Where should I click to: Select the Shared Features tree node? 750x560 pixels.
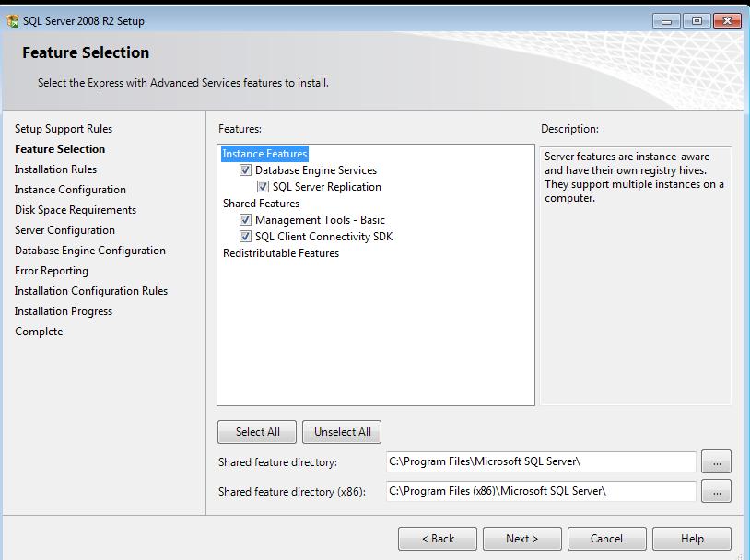click(x=261, y=204)
